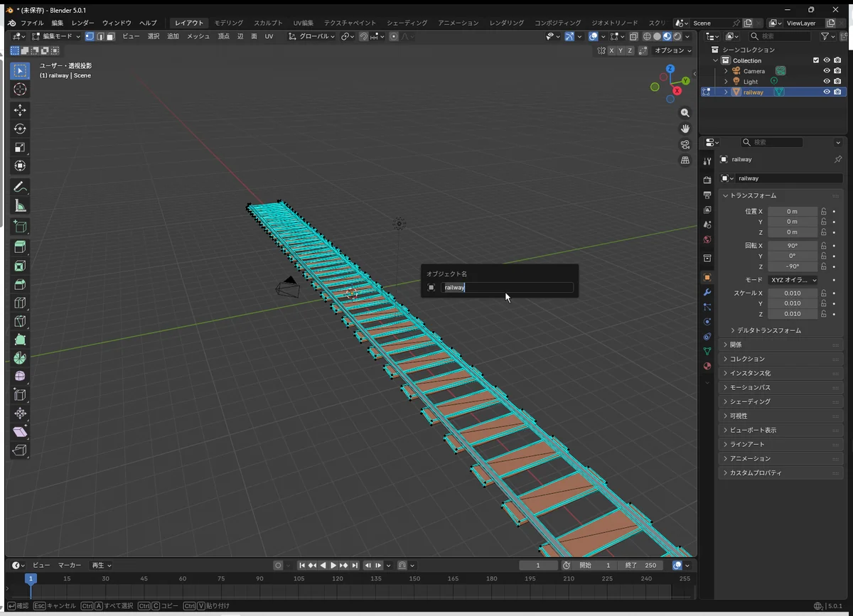Click the 3D Cursor tool

tap(20, 89)
